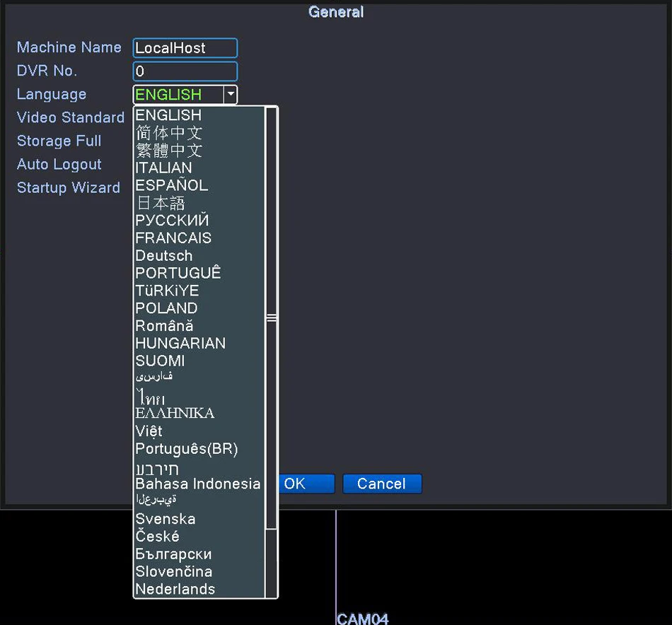Select Български language option
The height and width of the screenshot is (625, 672).
point(199,554)
